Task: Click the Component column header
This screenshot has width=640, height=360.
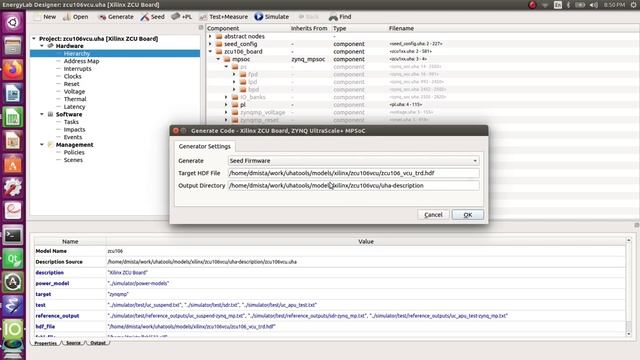Action: point(223,28)
